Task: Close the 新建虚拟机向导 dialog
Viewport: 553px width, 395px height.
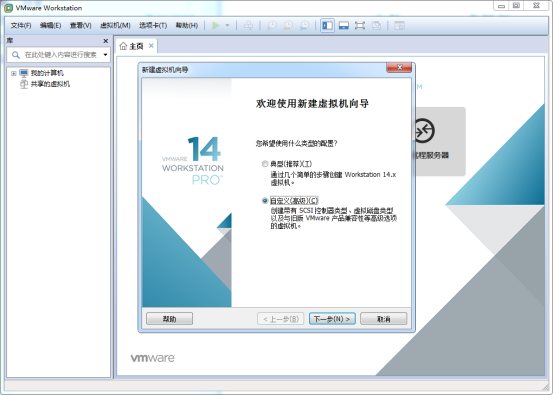Action: coord(399,67)
